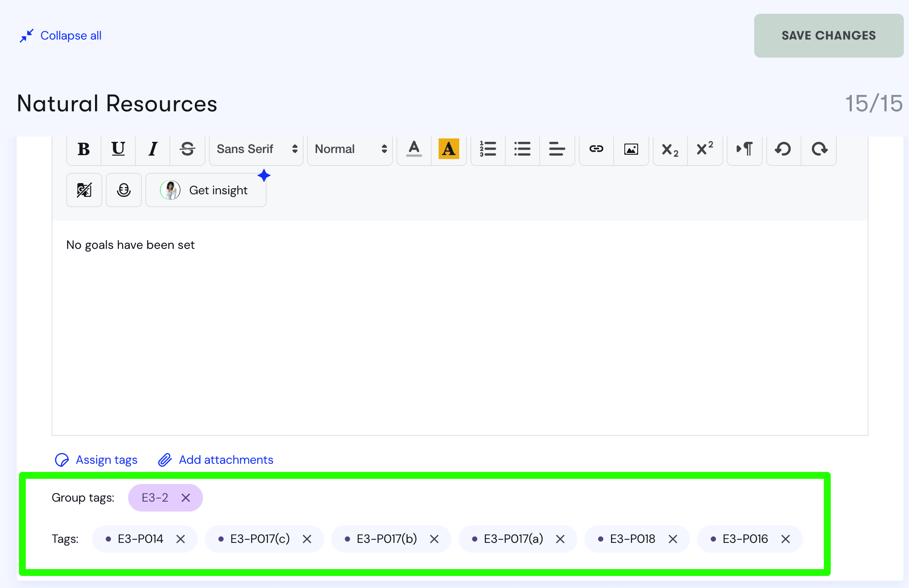The image size is (909, 588).
Task: Open the text color picker
Action: click(414, 149)
